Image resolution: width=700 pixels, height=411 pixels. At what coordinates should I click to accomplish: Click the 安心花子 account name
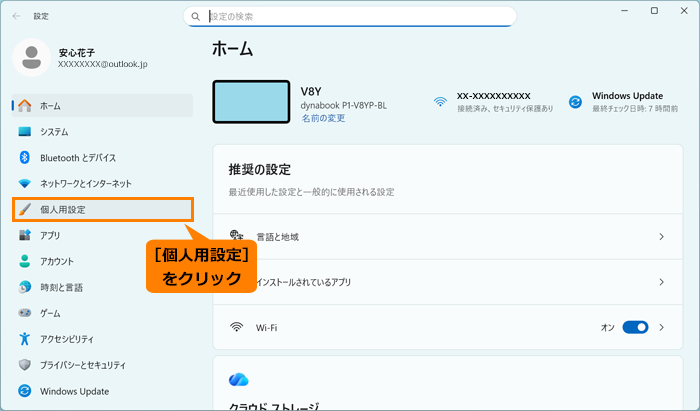coord(76,53)
